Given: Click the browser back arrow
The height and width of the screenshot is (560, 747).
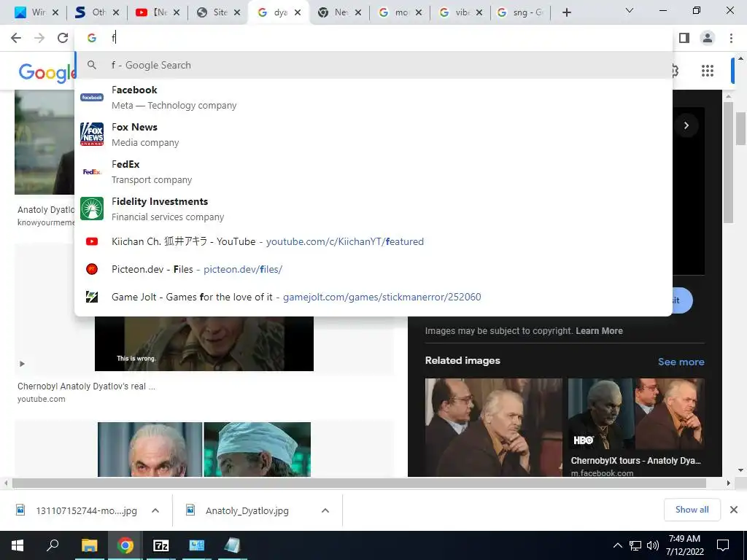Looking at the screenshot, I should (x=16, y=38).
